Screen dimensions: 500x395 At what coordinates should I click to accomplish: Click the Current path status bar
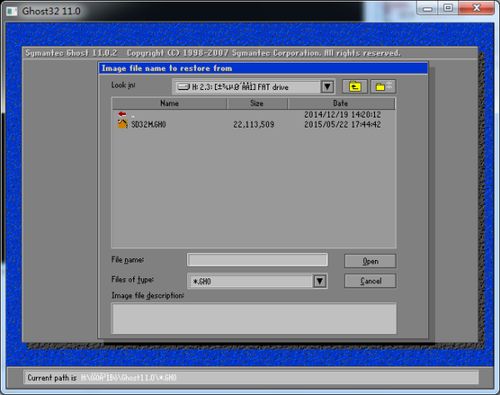click(251, 377)
